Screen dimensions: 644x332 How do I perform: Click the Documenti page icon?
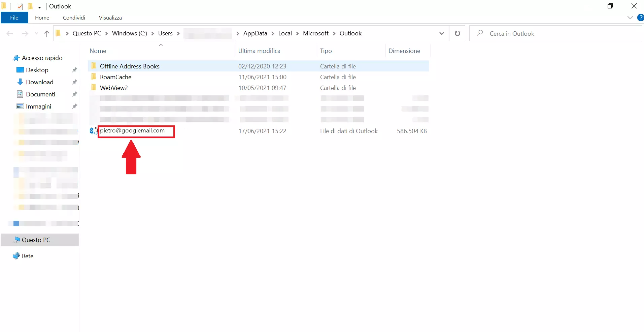click(20, 94)
